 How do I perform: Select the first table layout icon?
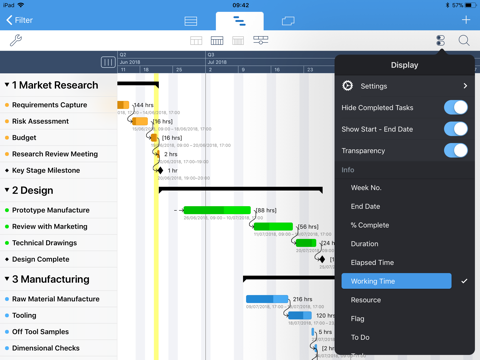click(196, 41)
